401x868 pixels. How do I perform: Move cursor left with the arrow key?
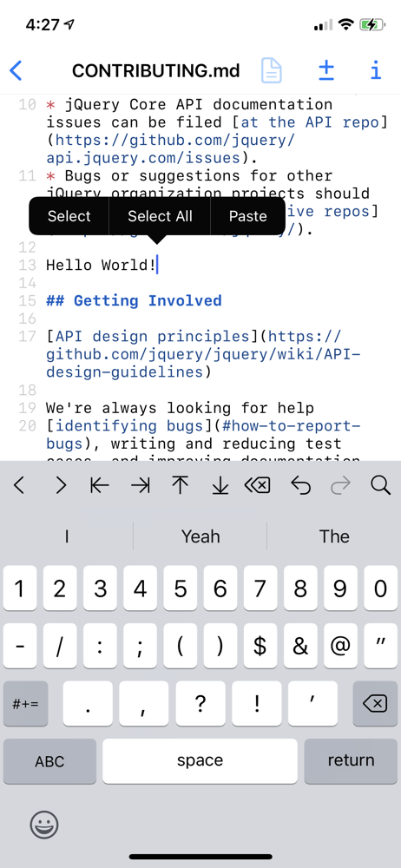(19, 485)
